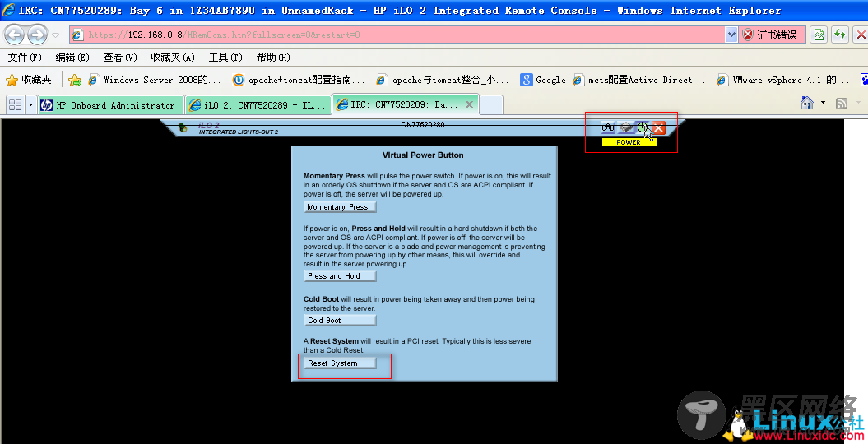Click the Cold Boot button

pyautogui.click(x=340, y=320)
